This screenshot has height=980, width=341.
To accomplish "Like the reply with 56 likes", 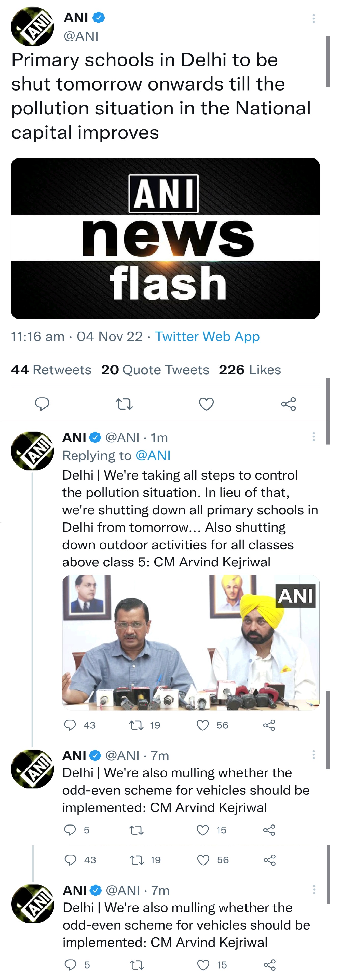I will 203,725.
